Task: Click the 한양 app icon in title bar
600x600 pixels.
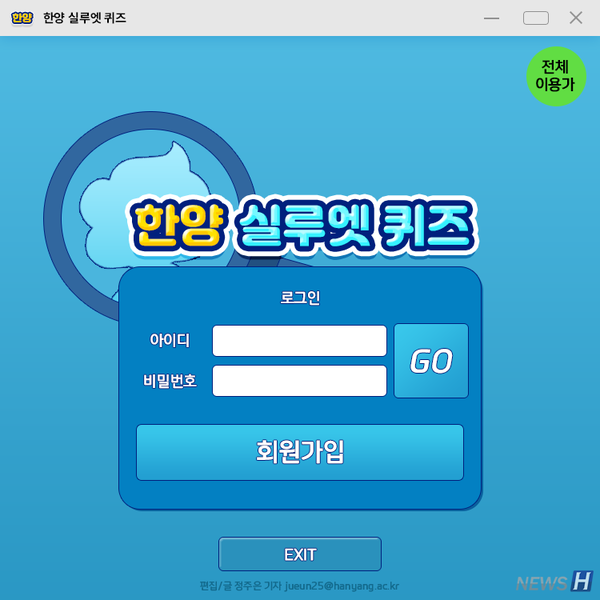Action: (22, 18)
